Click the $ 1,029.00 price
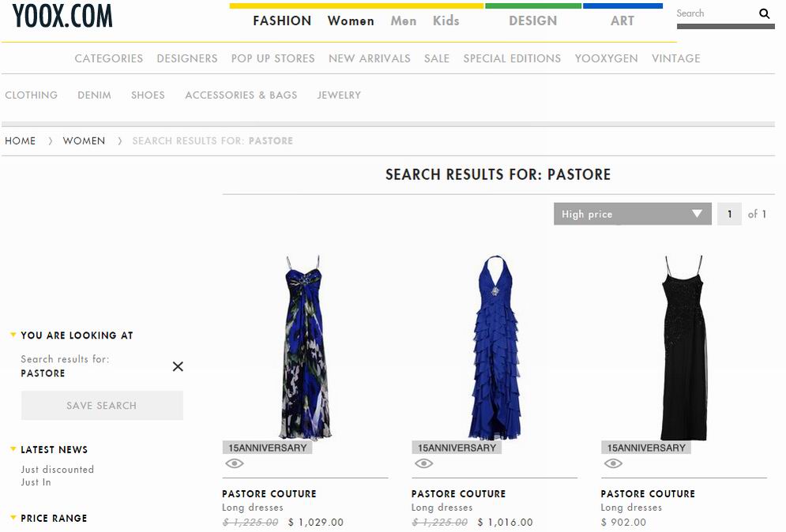Image resolution: width=786 pixels, height=532 pixels. (316, 522)
